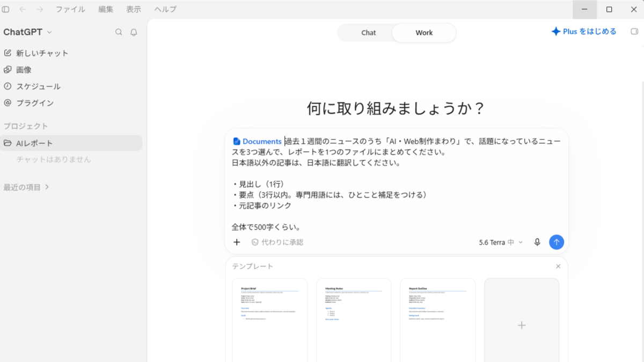Click the Documents chip in prompt
The image size is (644, 362).
click(258, 142)
